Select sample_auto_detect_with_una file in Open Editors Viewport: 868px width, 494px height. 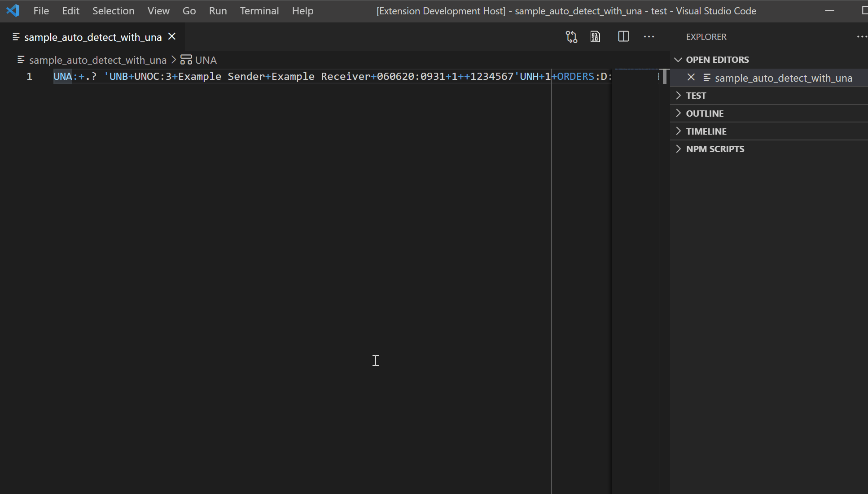pyautogui.click(x=783, y=78)
